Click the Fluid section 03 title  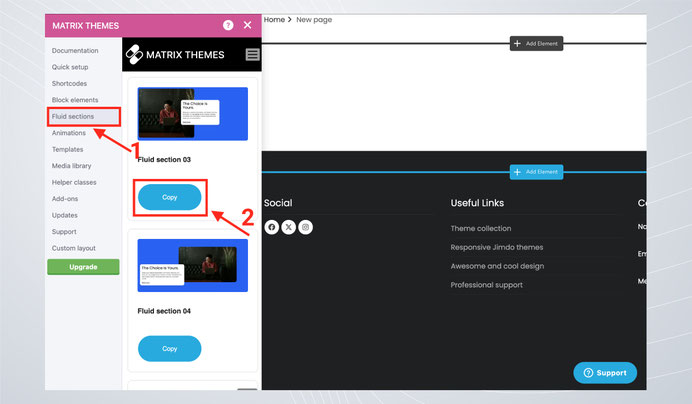point(164,159)
